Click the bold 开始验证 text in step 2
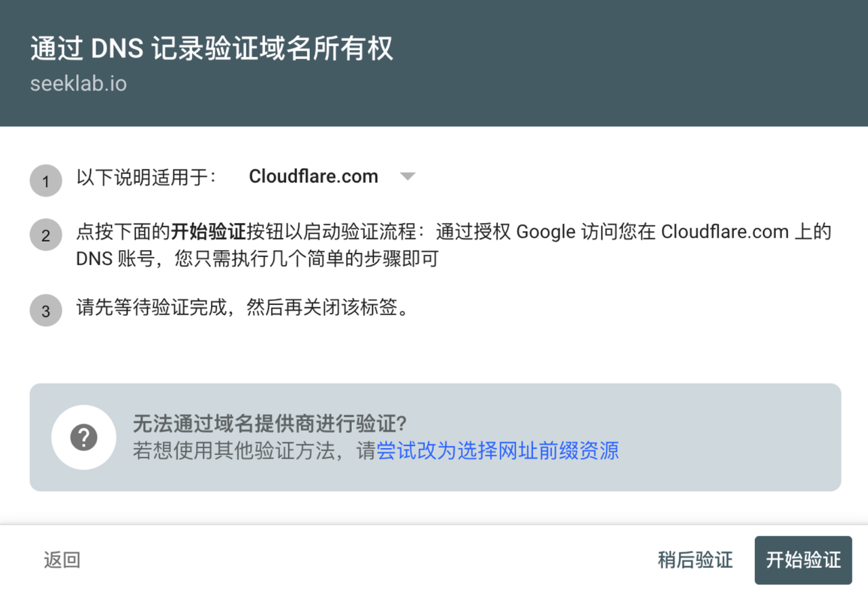This screenshot has height=591, width=868. pyautogui.click(x=208, y=232)
